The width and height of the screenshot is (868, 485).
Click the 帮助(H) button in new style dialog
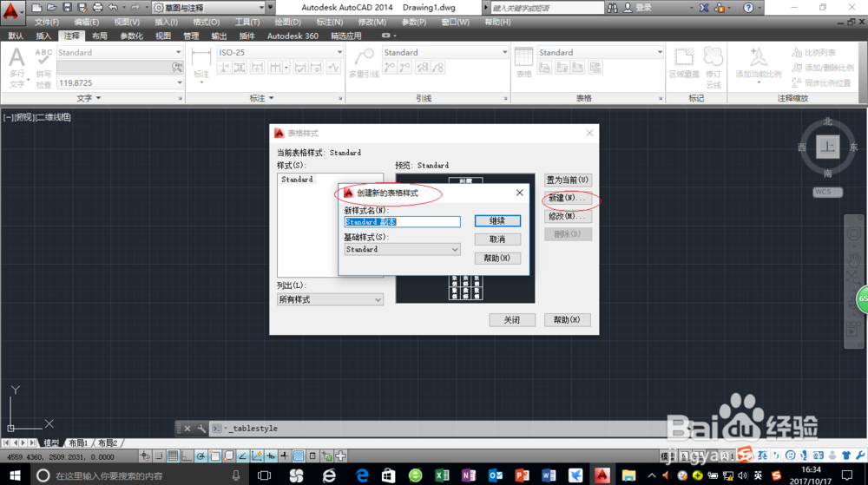[x=497, y=259]
